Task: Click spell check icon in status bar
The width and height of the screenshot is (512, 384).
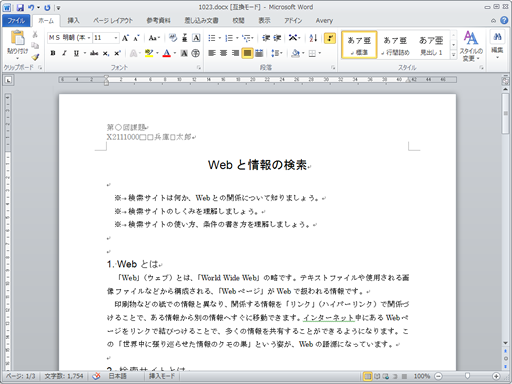Action: tap(97, 376)
